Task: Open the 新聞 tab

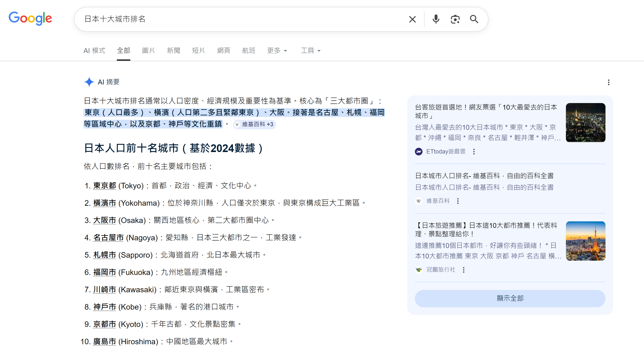Action: click(x=174, y=51)
